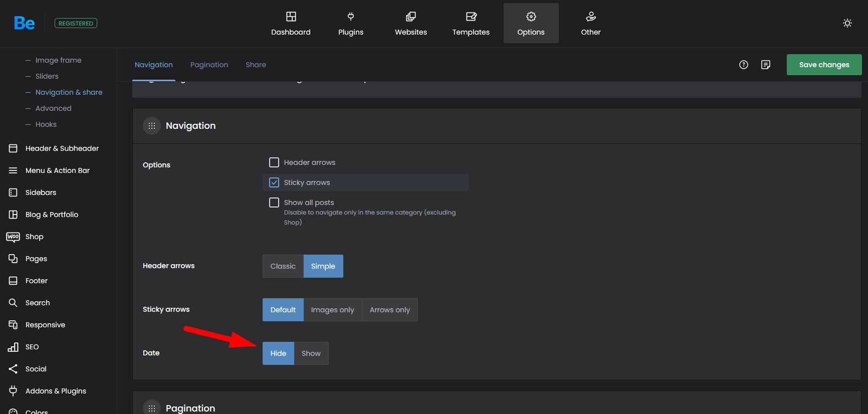
Task: Set Date option to Hide
Action: (x=278, y=353)
